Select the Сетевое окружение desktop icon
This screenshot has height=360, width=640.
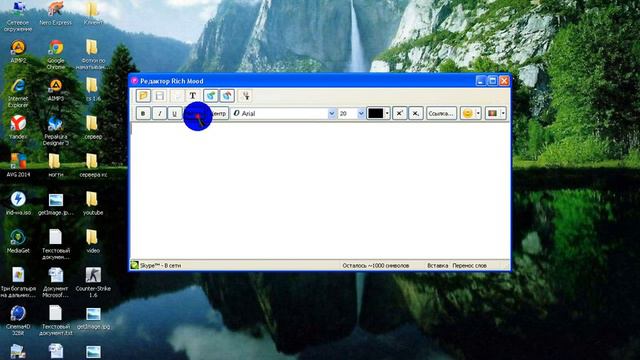pyautogui.click(x=18, y=17)
